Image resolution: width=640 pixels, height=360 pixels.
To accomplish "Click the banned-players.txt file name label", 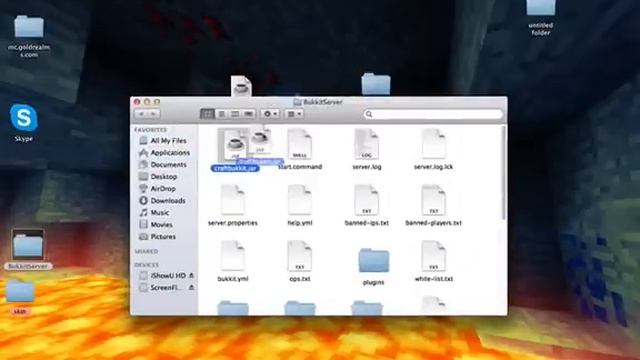I will coord(433,223).
